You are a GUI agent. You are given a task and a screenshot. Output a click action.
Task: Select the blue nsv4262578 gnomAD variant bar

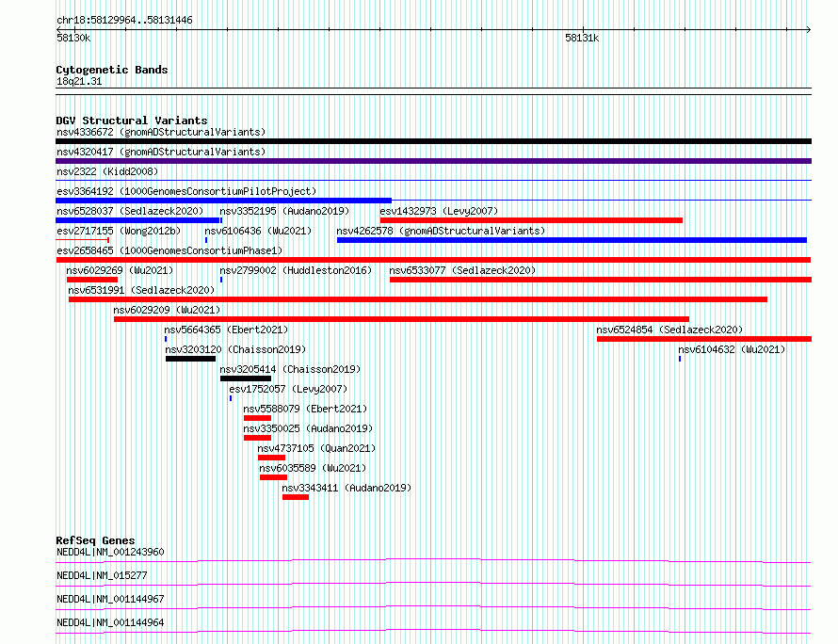pyautogui.click(x=572, y=240)
